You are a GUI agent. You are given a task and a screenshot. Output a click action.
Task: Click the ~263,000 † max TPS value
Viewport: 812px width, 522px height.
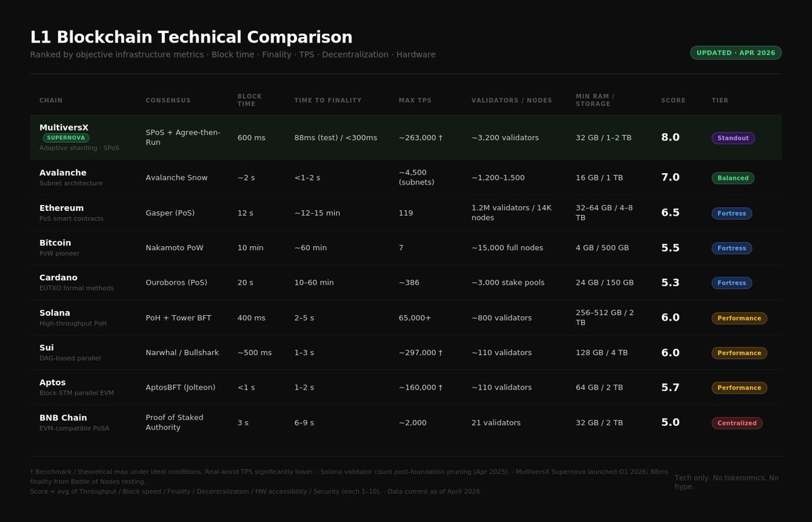click(420, 138)
